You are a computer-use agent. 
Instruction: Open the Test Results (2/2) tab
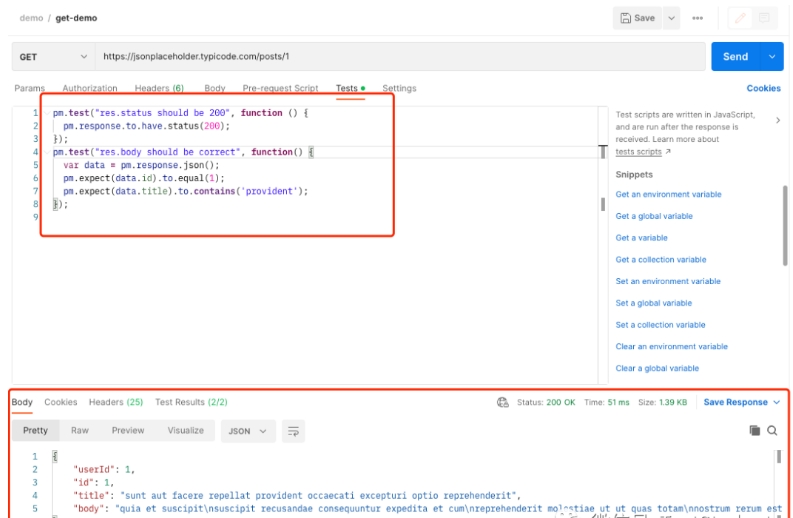pyautogui.click(x=191, y=402)
